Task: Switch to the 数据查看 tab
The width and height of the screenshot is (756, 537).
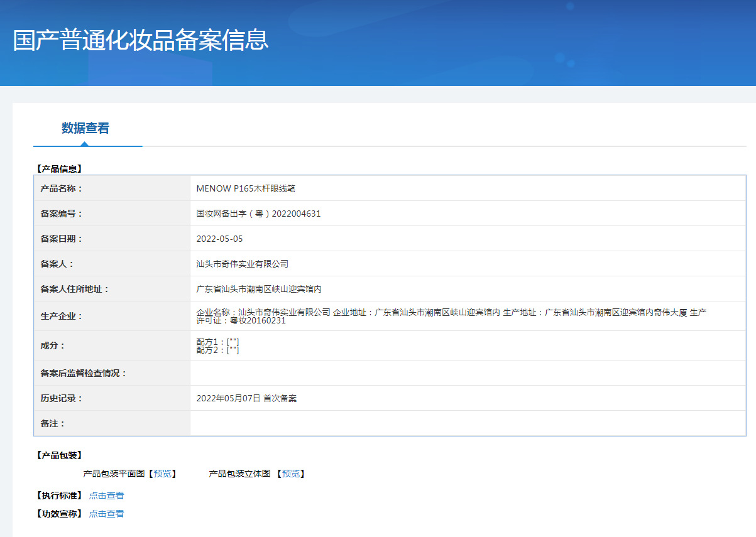Action: (x=85, y=128)
